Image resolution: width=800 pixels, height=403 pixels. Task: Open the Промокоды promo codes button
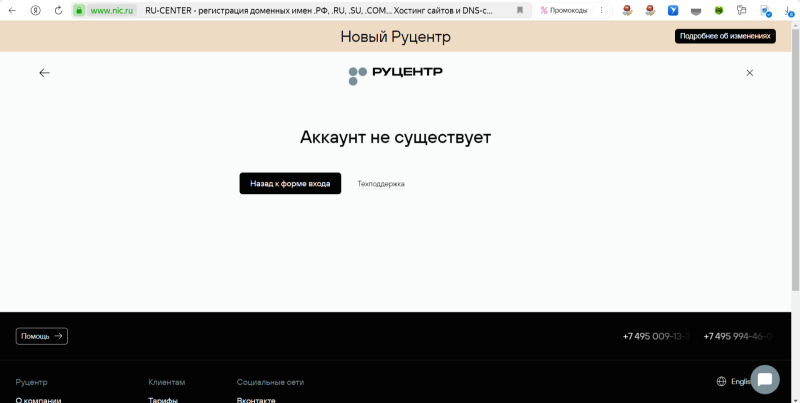click(x=564, y=10)
